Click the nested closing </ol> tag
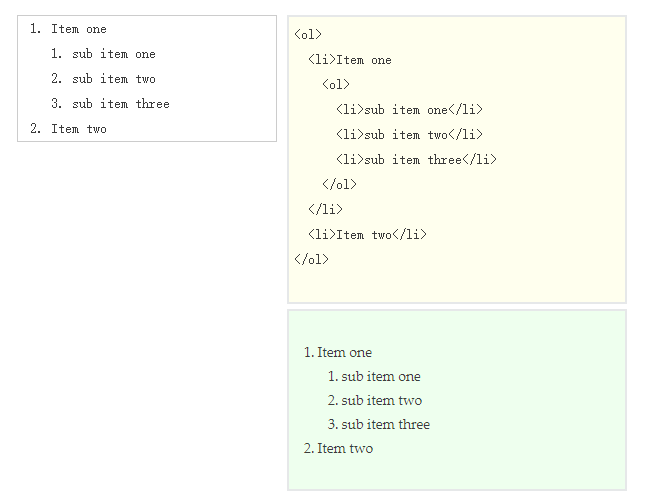Image resolution: width=645 pixels, height=503 pixels. [x=339, y=185]
